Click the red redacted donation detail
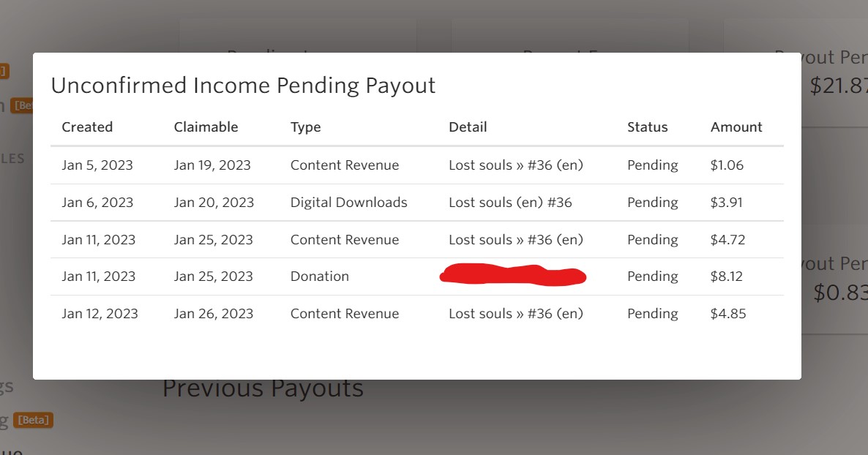The image size is (868, 455). click(513, 276)
